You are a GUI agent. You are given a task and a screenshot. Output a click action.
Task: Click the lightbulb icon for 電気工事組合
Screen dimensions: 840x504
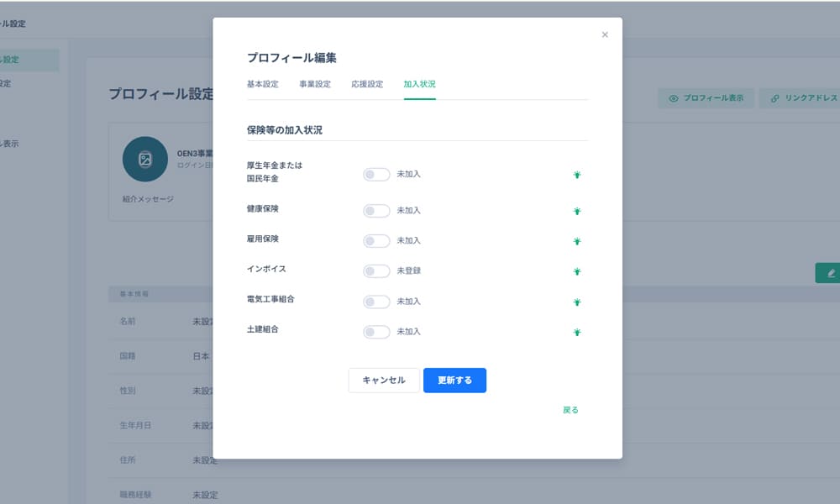click(577, 302)
